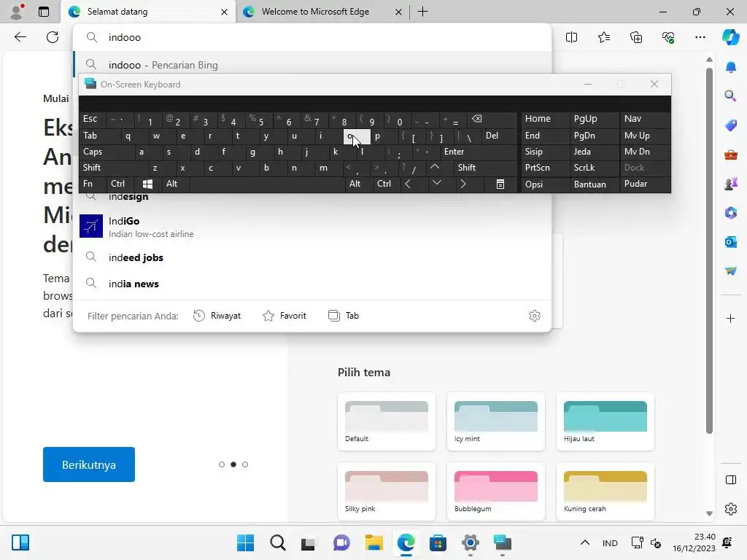This screenshot has height=560, width=747.
Task: Open the Edge profile avatar
Action: [18, 12]
